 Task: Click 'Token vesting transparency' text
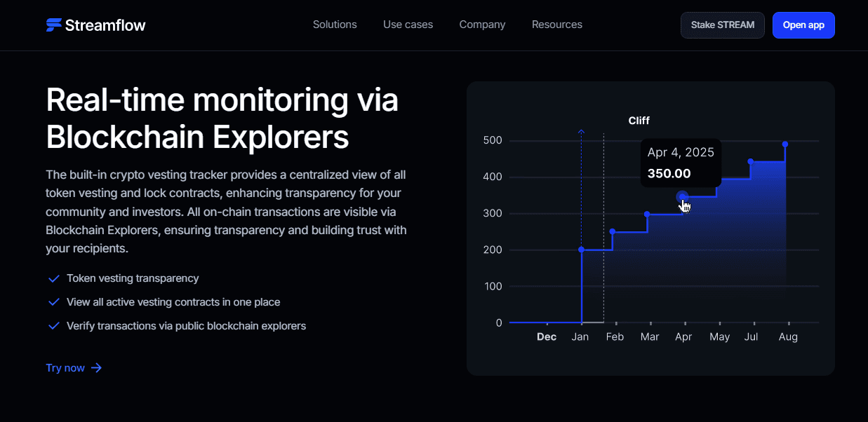pyautogui.click(x=133, y=278)
